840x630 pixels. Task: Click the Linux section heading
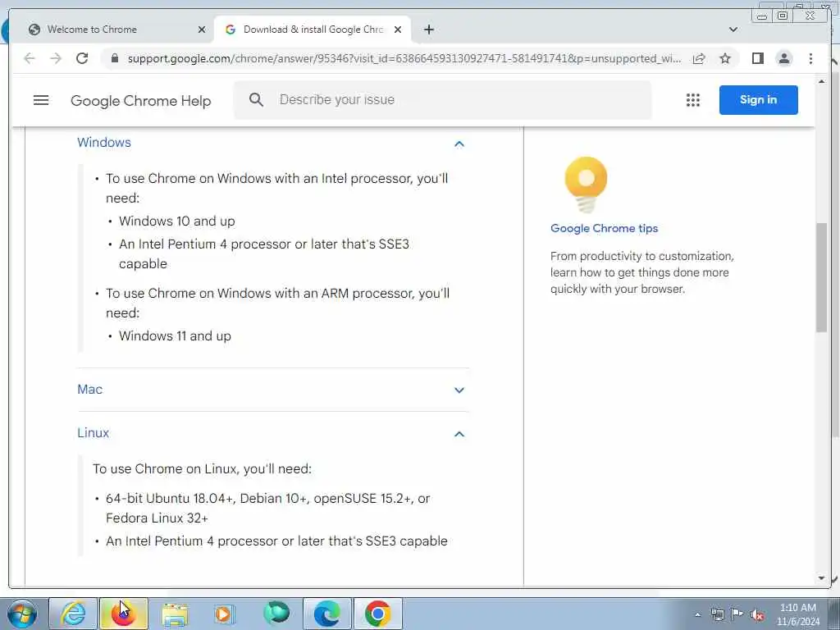coord(94,433)
